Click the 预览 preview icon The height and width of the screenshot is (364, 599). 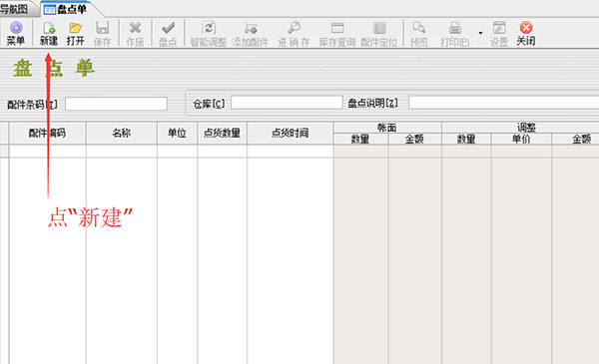418,28
